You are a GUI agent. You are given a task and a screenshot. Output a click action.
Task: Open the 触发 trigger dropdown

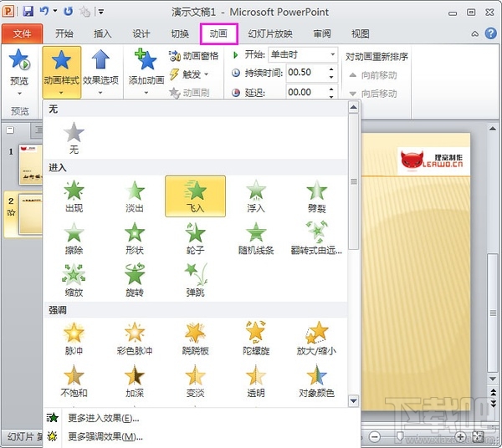189,74
